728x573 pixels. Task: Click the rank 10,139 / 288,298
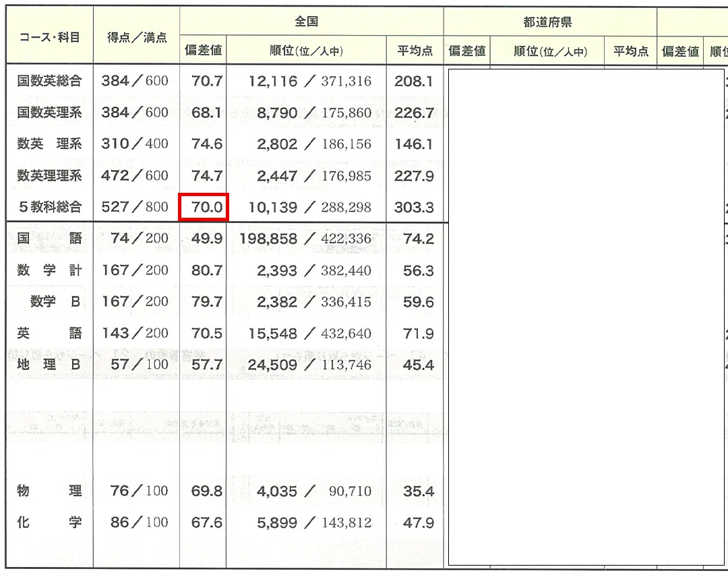click(x=309, y=207)
